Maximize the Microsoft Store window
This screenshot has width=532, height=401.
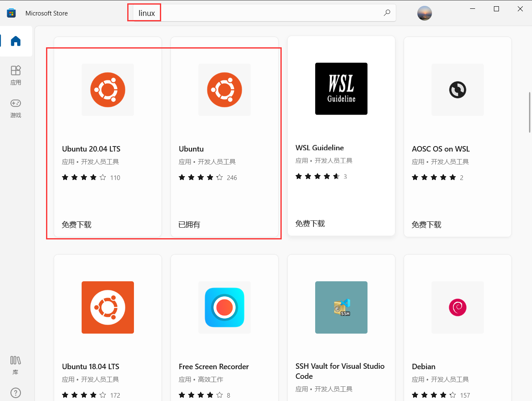click(x=496, y=9)
